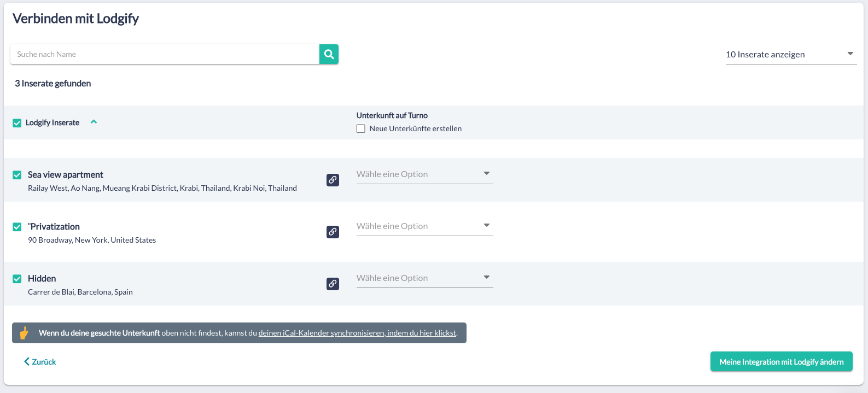Open the option dropdown for Sea view apartment
This screenshot has width=868, height=393.
coord(424,174)
